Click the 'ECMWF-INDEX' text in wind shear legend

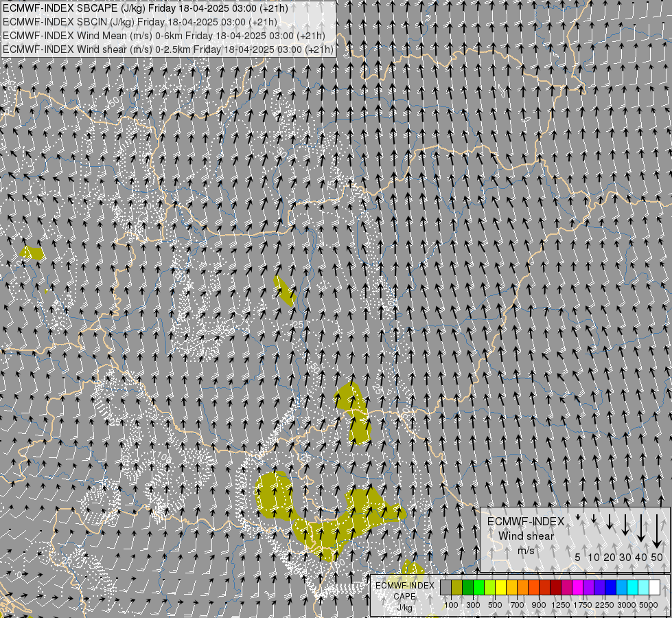point(526,521)
